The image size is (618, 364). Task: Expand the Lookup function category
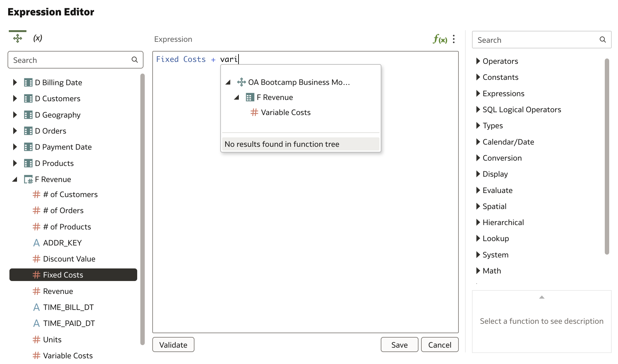click(x=478, y=238)
